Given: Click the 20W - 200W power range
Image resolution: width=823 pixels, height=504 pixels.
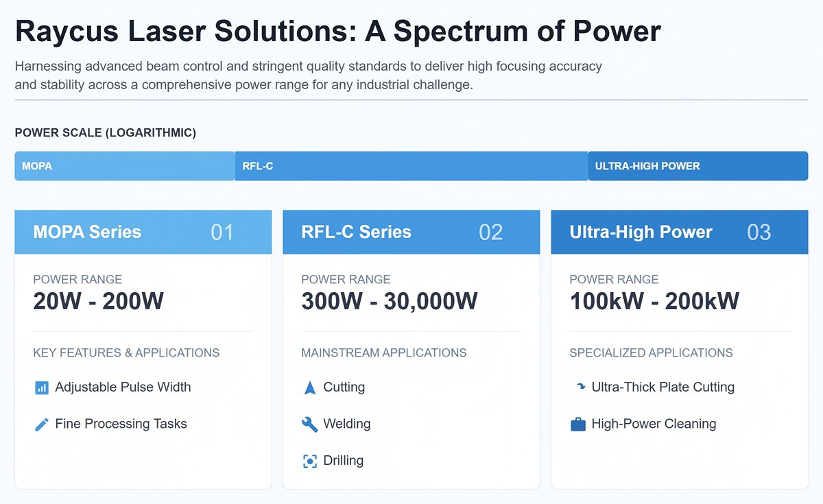Looking at the screenshot, I should [x=99, y=301].
